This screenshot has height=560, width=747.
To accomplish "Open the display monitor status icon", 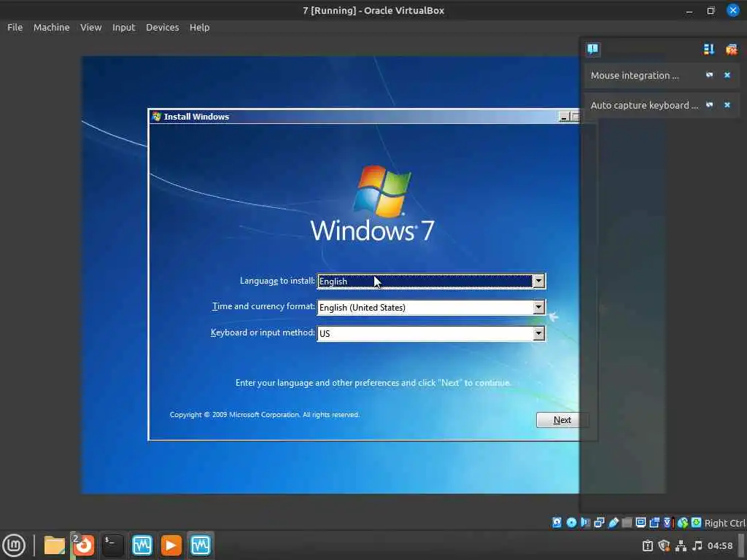I will coord(640,522).
